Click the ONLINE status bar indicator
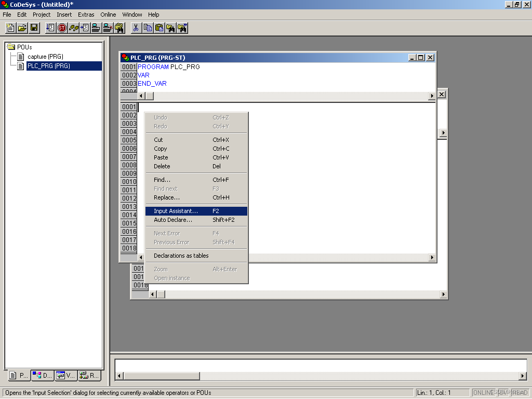This screenshot has width=532, height=399. click(x=484, y=393)
